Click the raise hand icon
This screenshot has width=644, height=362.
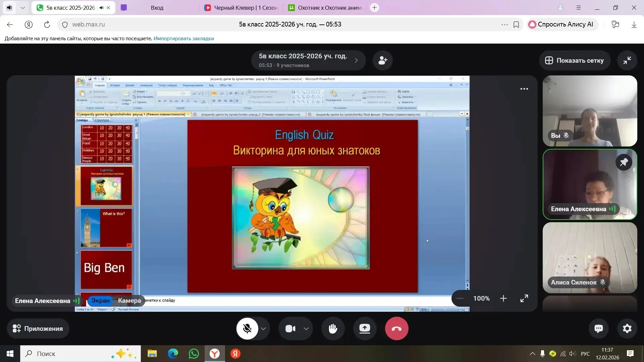pyautogui.click(x=333, y=328)
